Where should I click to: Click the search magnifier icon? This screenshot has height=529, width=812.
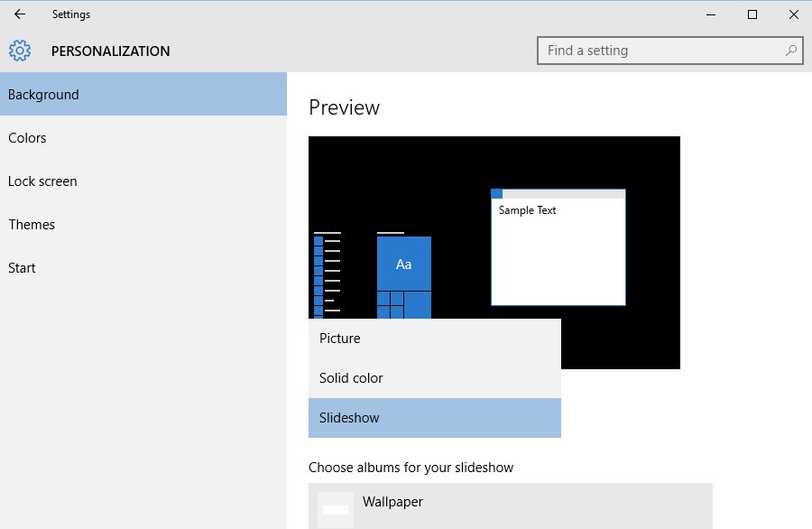790,51
